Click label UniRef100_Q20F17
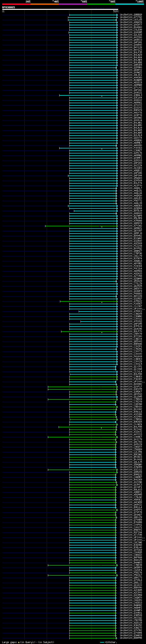This screenshot has width=146, height=644. (131, 387)
